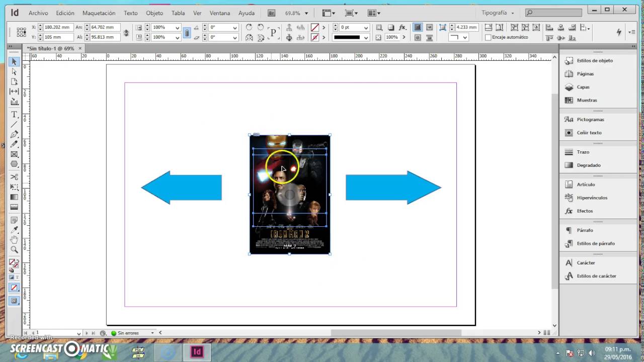Select the Line tool
The width and height of the screenshot is (644, 362).
pos(14,124)
